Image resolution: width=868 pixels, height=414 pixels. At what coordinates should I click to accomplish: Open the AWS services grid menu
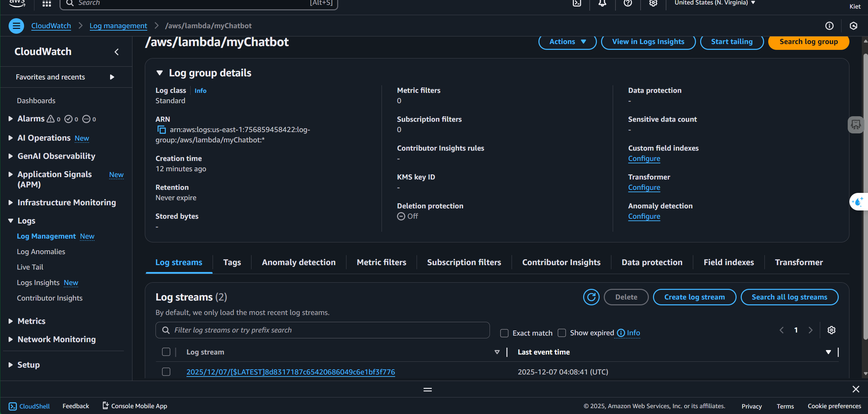tap(47, 3)
